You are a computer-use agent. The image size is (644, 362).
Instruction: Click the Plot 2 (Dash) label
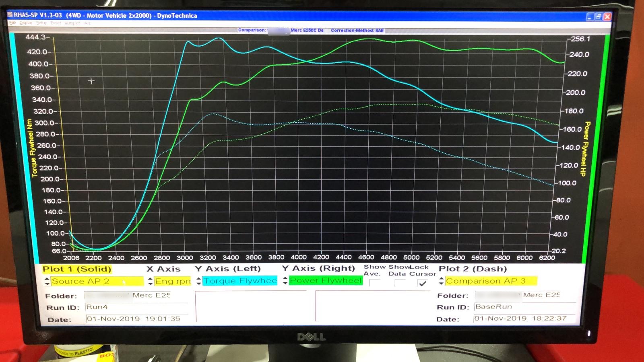click(x=473, y=269)
